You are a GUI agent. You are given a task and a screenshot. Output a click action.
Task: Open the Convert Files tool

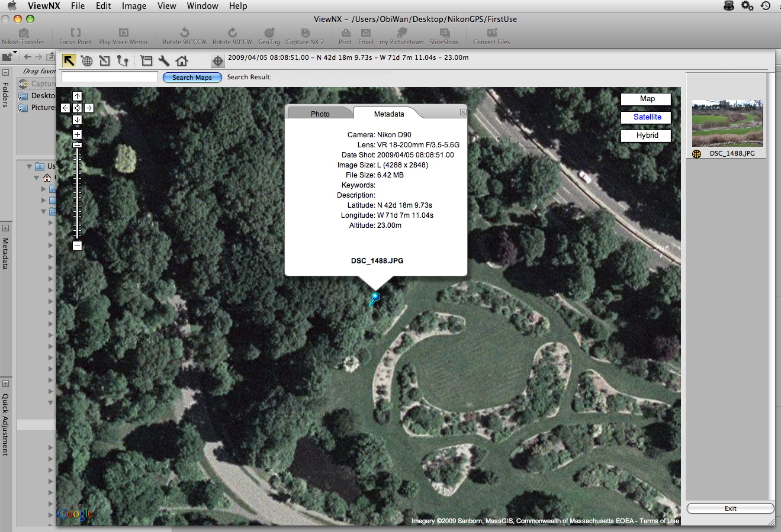[491, 37]
